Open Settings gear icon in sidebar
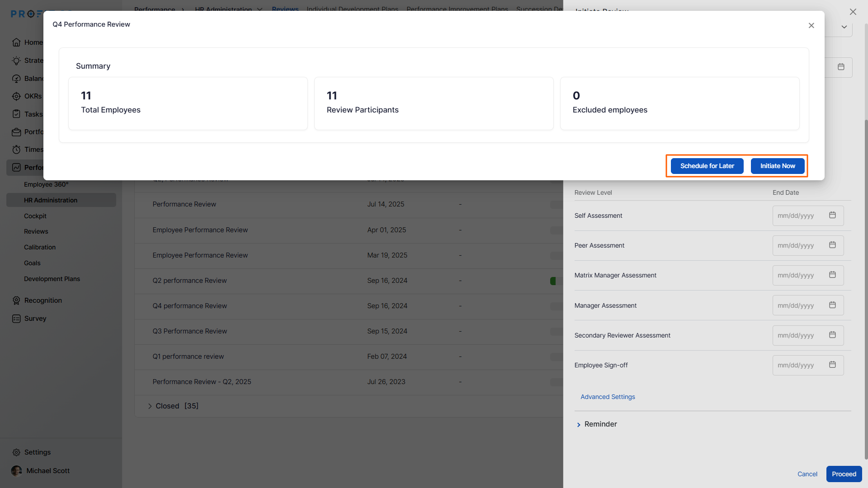The image size is (868, 488). [16, 452]
